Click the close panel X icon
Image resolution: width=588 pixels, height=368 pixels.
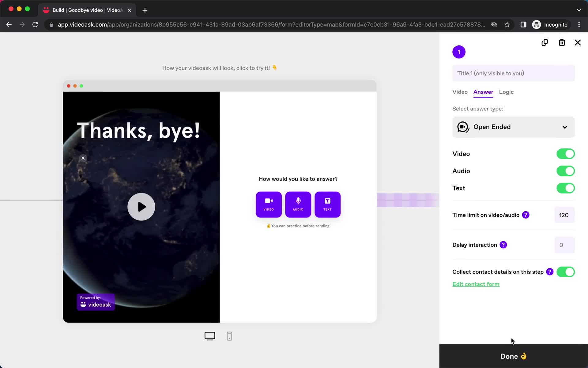[578, 42]
